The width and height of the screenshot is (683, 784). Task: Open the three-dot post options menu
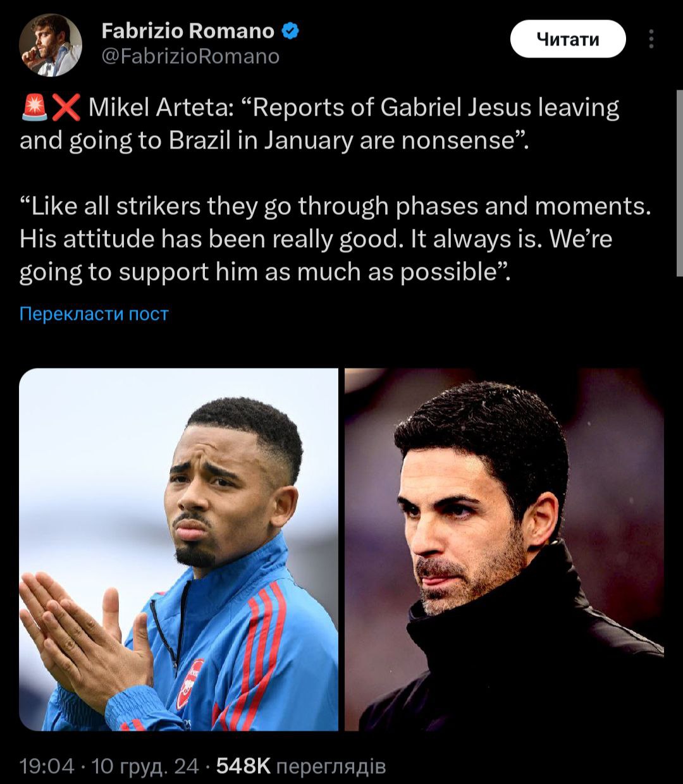click(651, 39)
